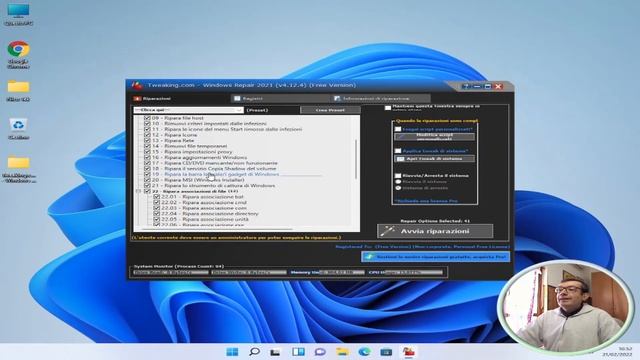Image resolution: width=640 pixels, height=360 pixels.
Task: Select the Sistema di arresto radio button
Action: tap(398, 188)
